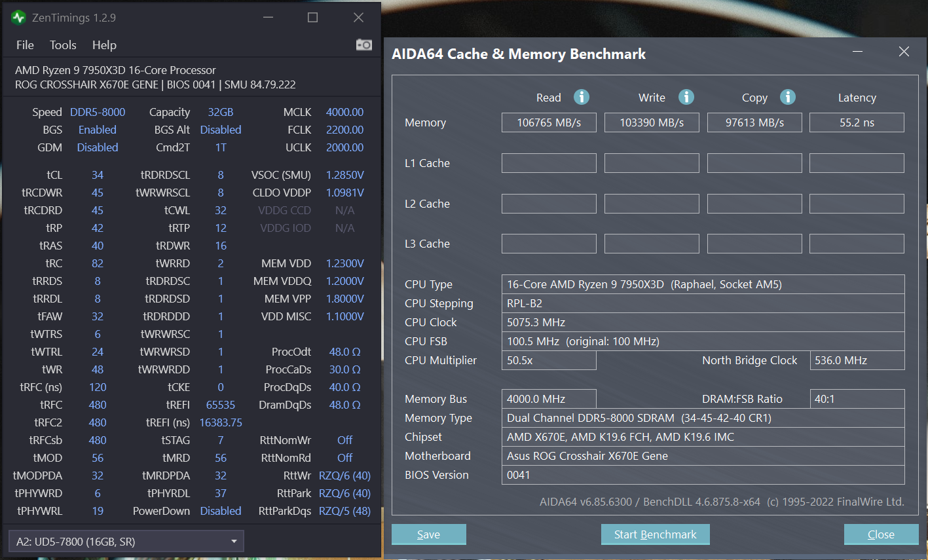Click the ProcOdt 48.0 Ω value
The image size is (928, 560).
[x=344, y=352]
